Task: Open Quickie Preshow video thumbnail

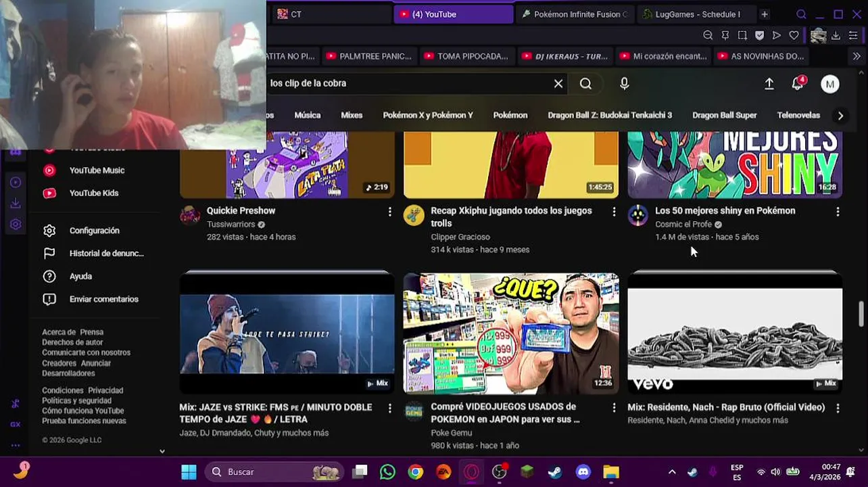Action: point(287,164)
